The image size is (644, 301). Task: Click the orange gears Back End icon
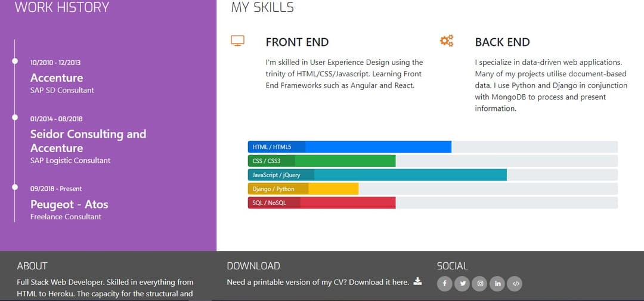pyautogui.click(x=447, y=41)
